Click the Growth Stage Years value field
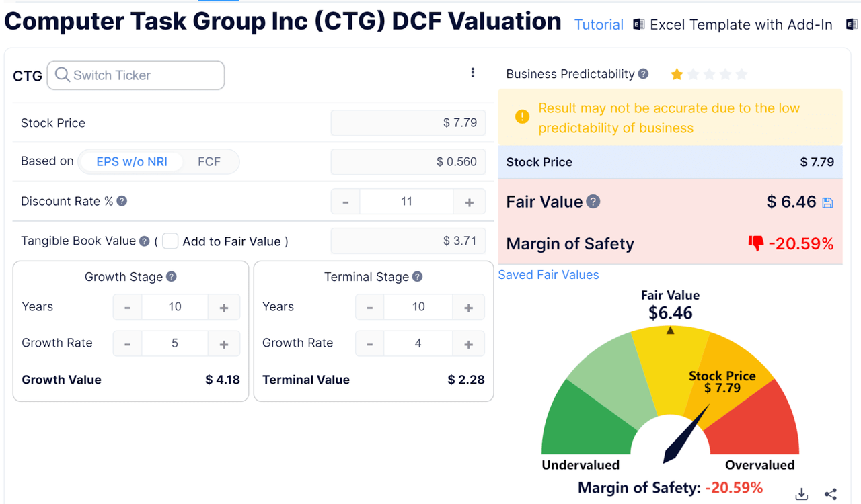This screenshot has height=504, width=861. [x=175, y=307]
